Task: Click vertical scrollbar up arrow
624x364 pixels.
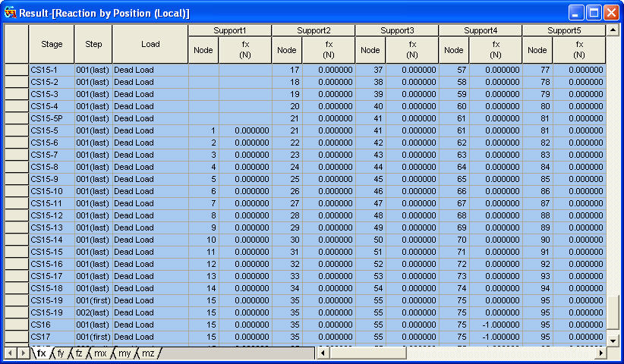Action: tap(613, 30)
